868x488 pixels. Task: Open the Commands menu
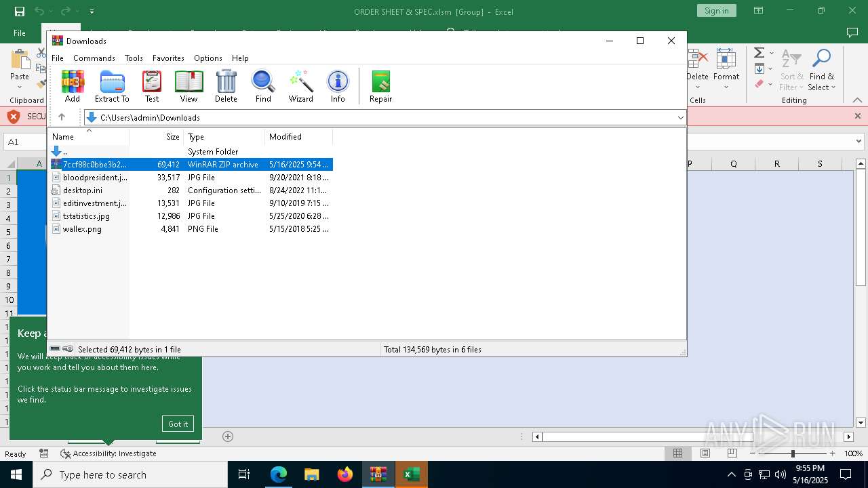[94, 58]
